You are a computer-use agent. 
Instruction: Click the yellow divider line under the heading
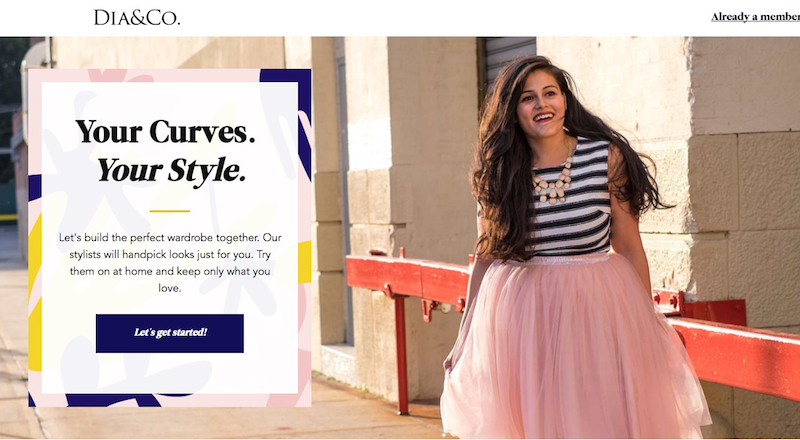point(170,211)
